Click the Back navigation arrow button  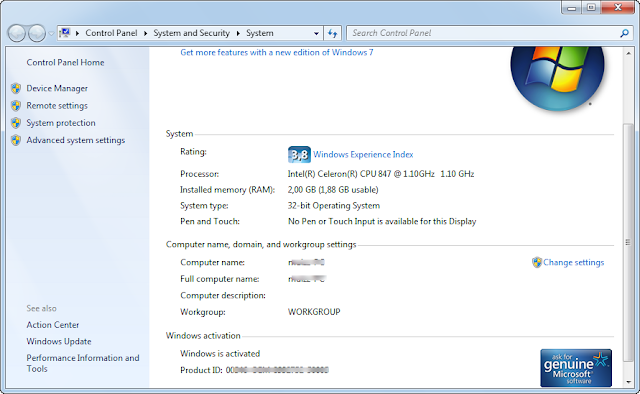pyautogui.click(x=17, y=33)
